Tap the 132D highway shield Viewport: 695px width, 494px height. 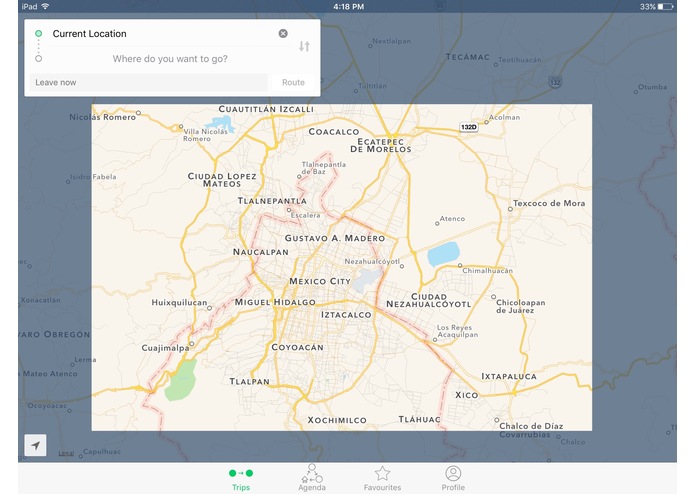pyautogui.click(x=469, y=127)
